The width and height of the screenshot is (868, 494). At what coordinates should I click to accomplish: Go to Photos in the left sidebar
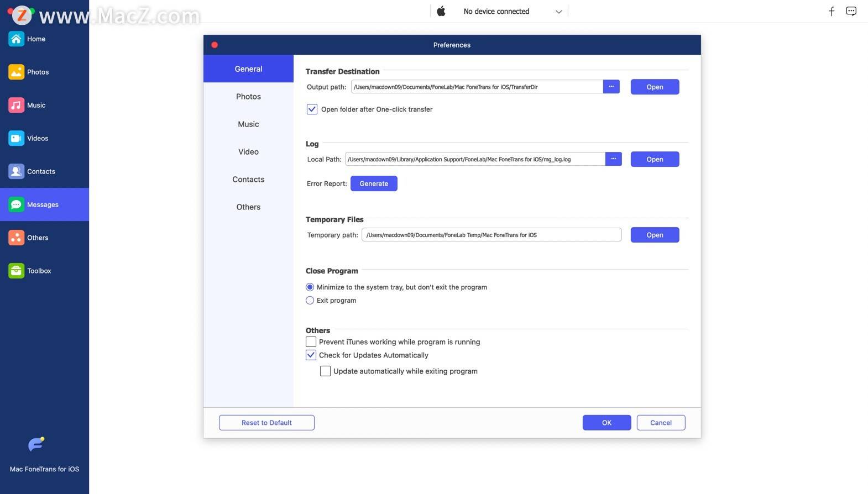point(44,72)
